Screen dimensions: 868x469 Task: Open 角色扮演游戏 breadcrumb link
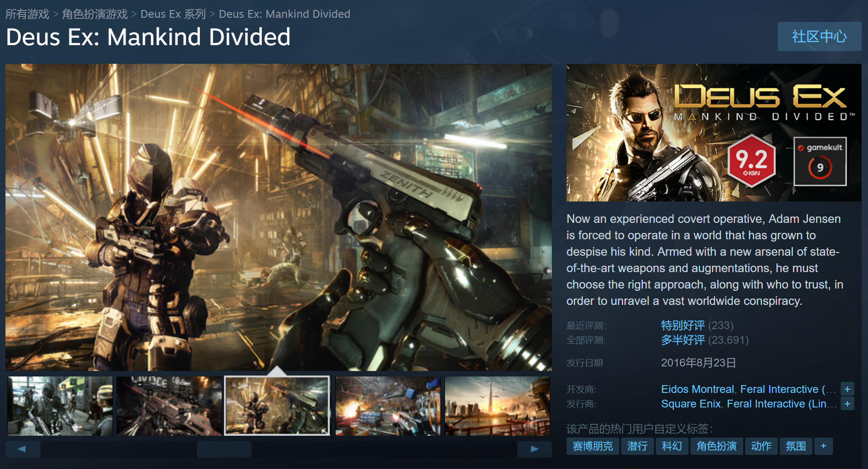tap(95, 14)
